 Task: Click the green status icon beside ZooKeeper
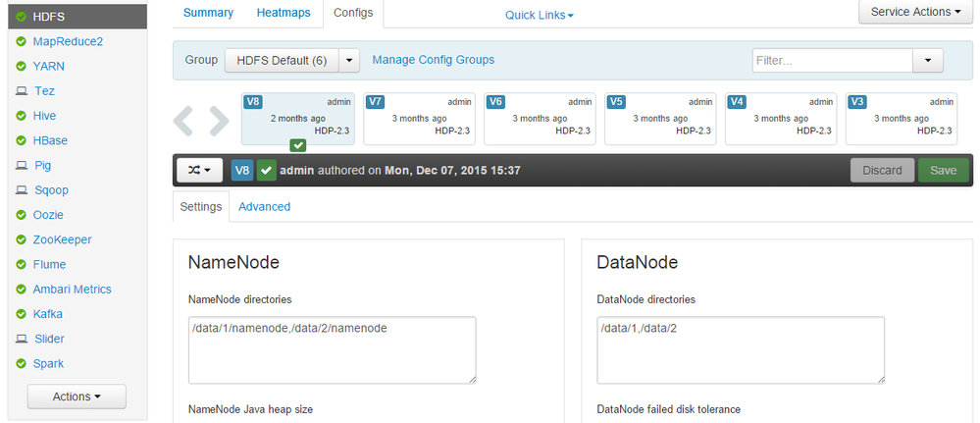pyautogui.click(x=22, y=239)
